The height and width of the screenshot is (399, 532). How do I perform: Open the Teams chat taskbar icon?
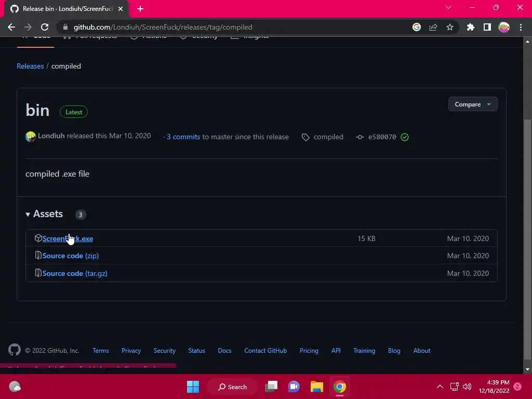coord(294,387)
